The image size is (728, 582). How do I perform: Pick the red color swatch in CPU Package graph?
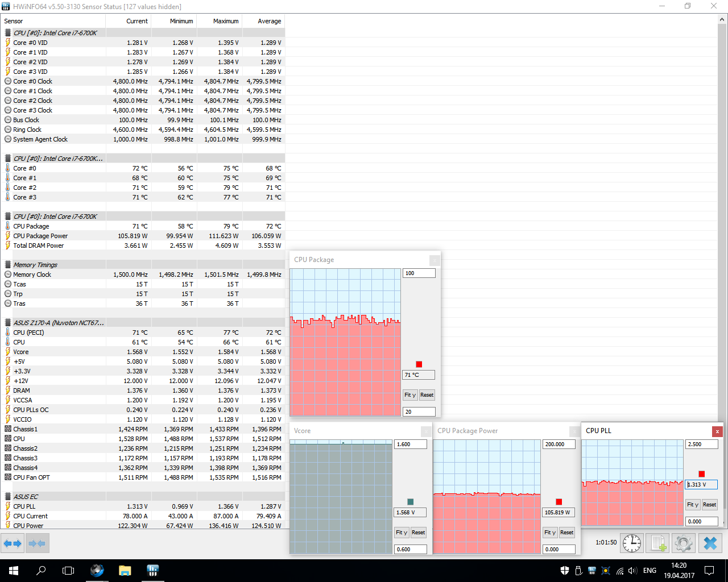419,364
